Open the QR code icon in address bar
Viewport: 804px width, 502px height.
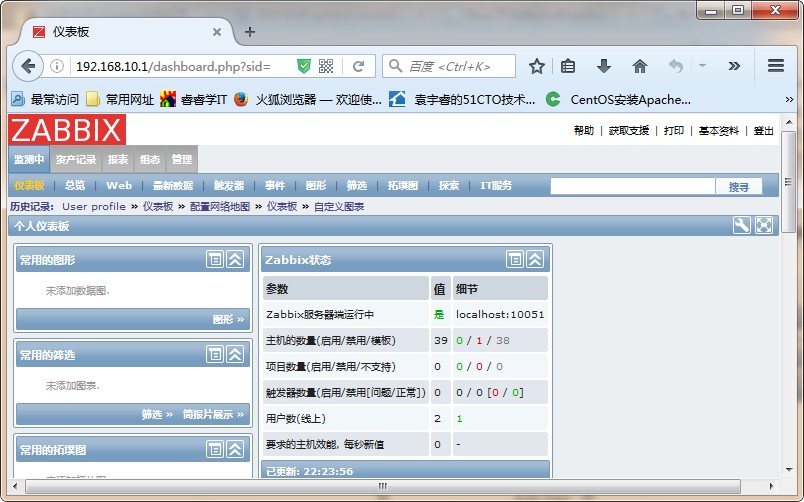click(326, 66)
